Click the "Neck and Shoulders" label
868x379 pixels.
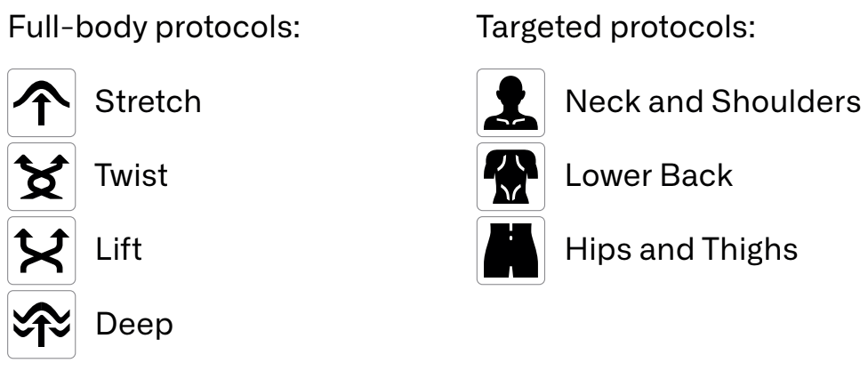[x=713, y=102]
